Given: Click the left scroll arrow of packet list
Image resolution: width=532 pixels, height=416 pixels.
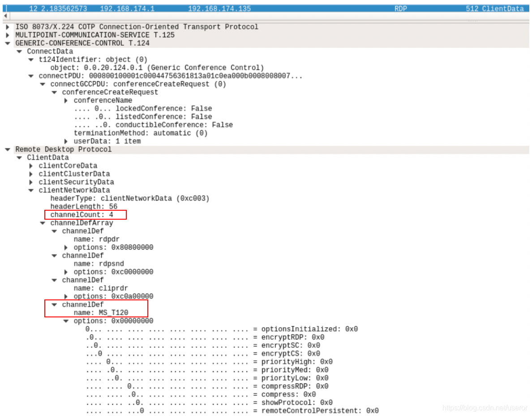Looking at the screenshot, I should 5,16.
